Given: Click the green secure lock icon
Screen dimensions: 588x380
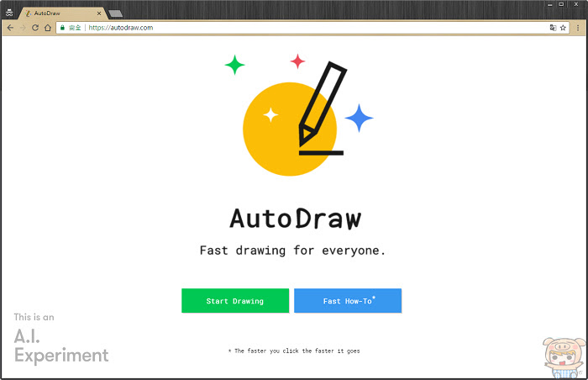Looking at the screenshot, I should [63, 28].
